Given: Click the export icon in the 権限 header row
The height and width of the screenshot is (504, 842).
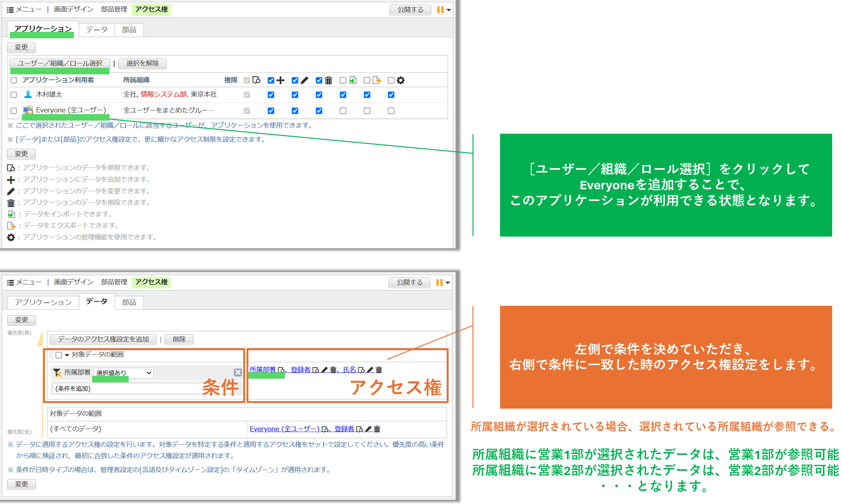Looking at the screenshot, I should [x=377, y=80].
